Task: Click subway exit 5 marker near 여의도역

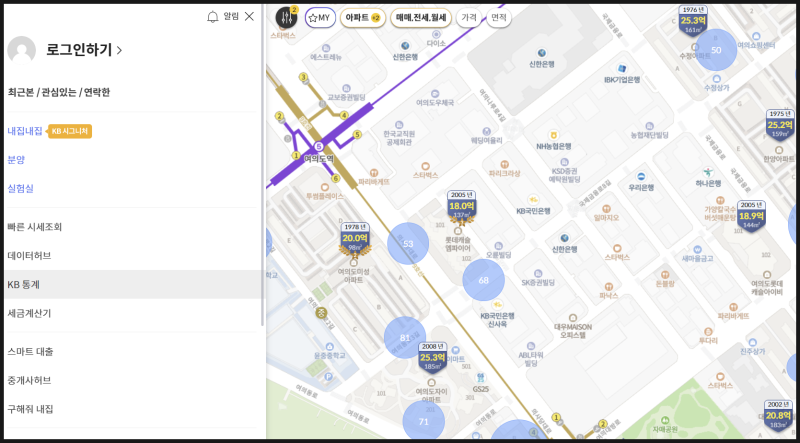Action: 357,135
